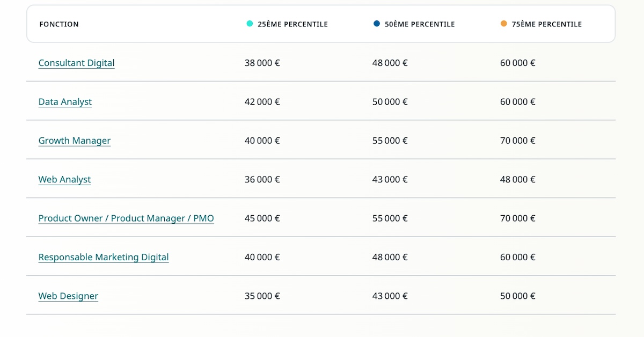Click the 45 000 € Product Owner value
This screenshot has height=337, width=644.
point(262,218)
